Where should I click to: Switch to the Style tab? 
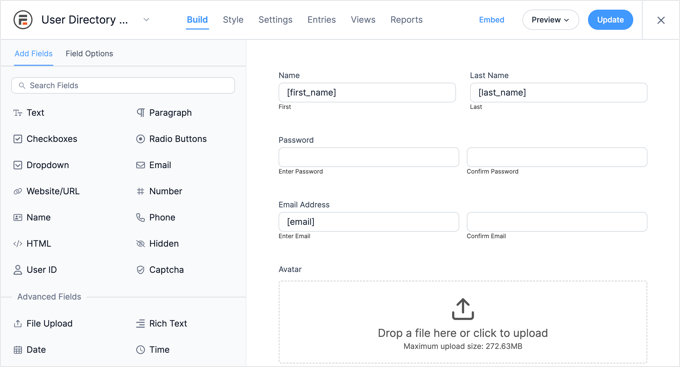tap(233, 20)
